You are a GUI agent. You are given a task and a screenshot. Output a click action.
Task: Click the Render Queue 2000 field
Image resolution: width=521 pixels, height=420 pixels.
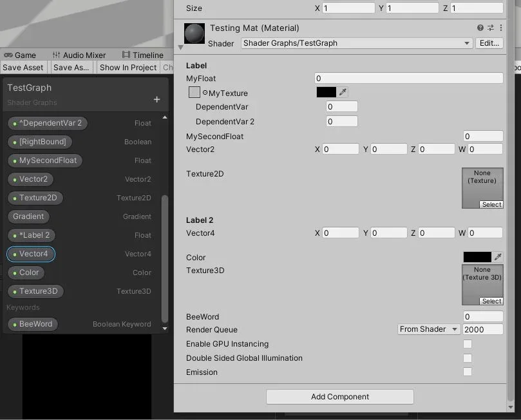tap(482, 329)
